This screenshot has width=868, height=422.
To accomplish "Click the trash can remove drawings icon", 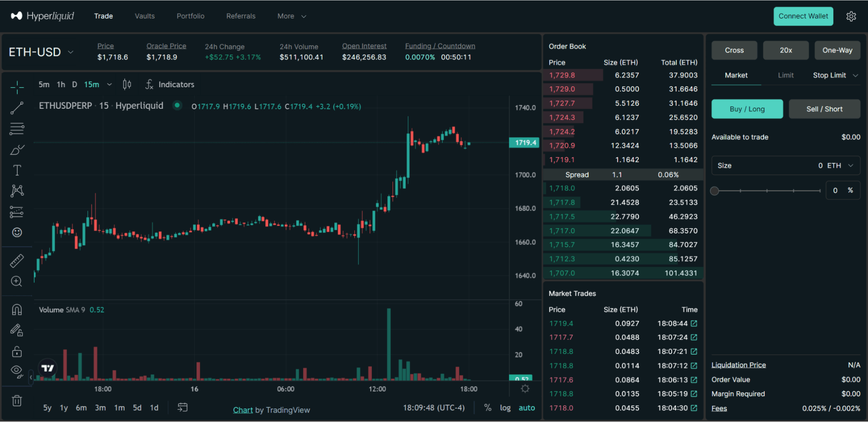I will (x=17, y=400).
